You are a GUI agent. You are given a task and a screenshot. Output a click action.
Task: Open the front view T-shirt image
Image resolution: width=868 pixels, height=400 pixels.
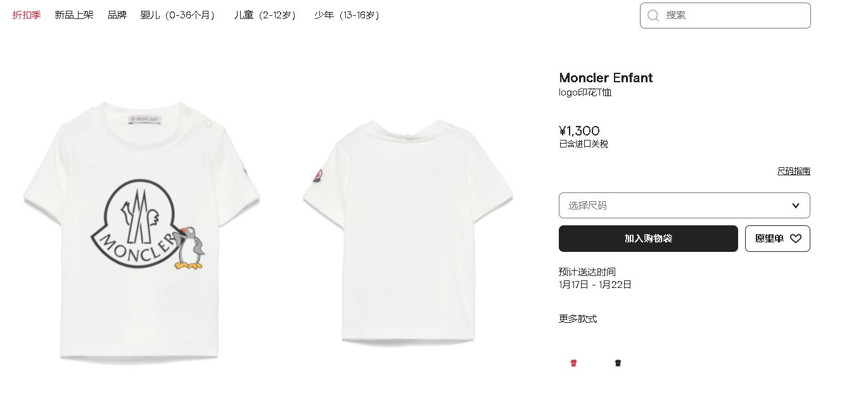142,232
